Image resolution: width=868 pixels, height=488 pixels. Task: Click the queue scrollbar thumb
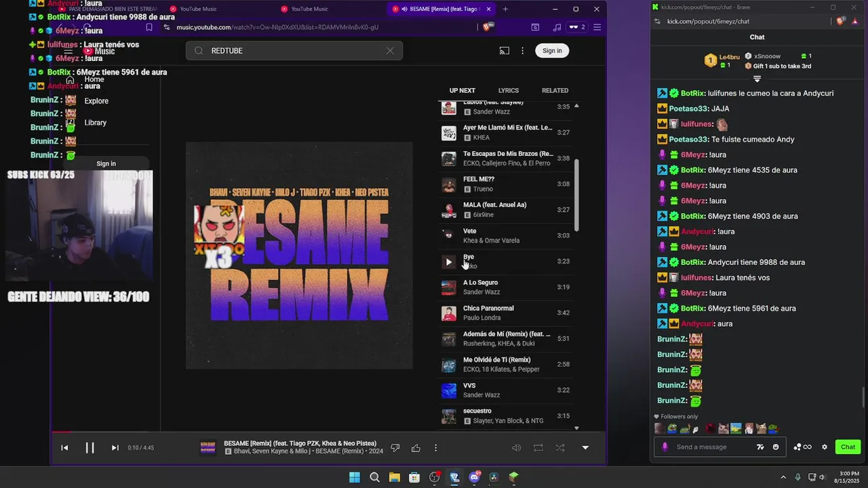tap(577, 195)
